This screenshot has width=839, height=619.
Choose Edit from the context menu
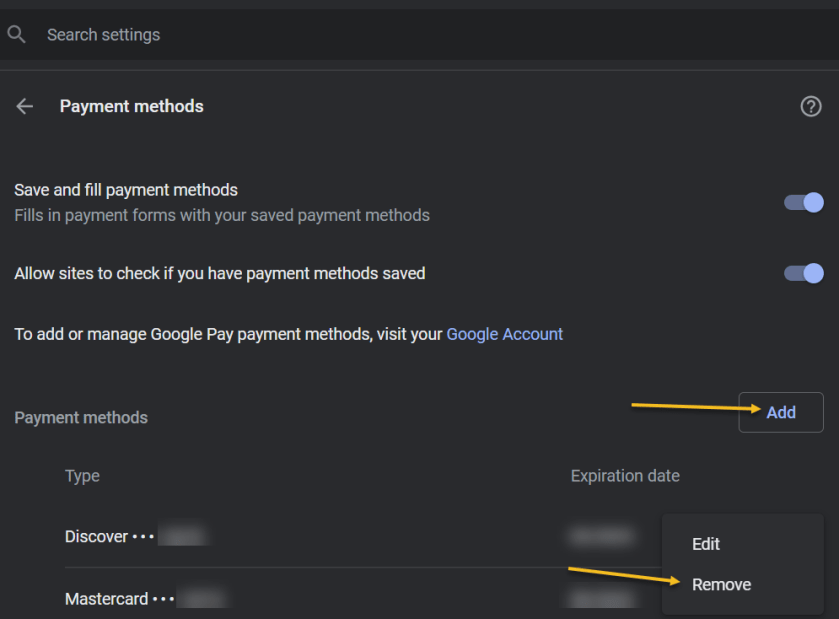click(706, 544)
